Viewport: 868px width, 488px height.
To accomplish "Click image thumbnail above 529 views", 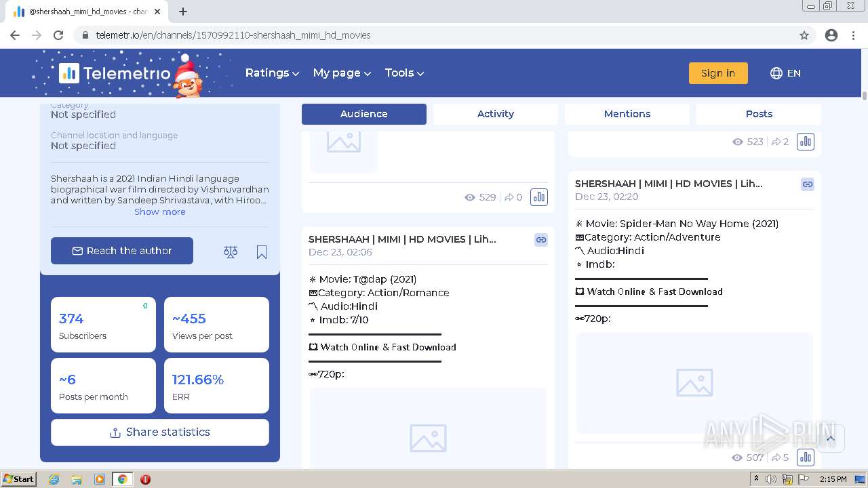I will click(x=344, y=151).
